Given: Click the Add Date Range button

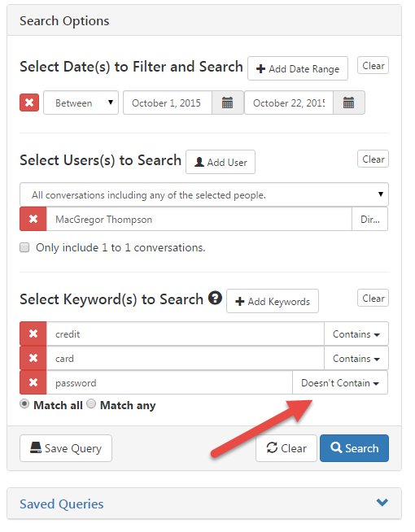Looking at the screenshot, I should [298, 68].
